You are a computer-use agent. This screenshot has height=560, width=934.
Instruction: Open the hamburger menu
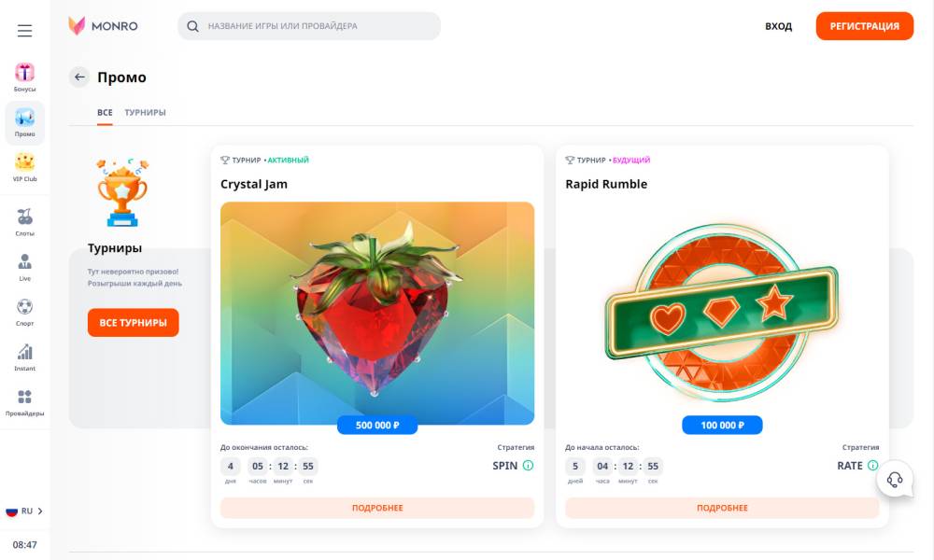24,31
